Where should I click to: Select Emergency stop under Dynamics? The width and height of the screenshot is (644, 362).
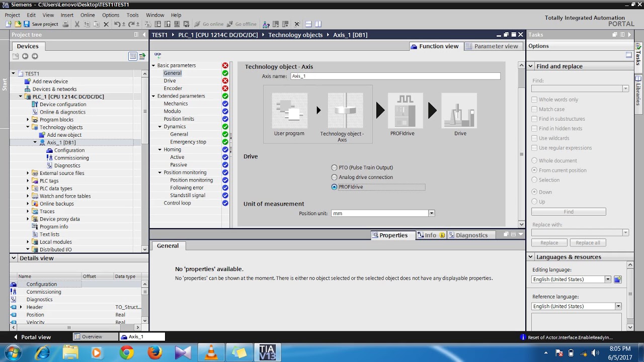coord(188,142)
